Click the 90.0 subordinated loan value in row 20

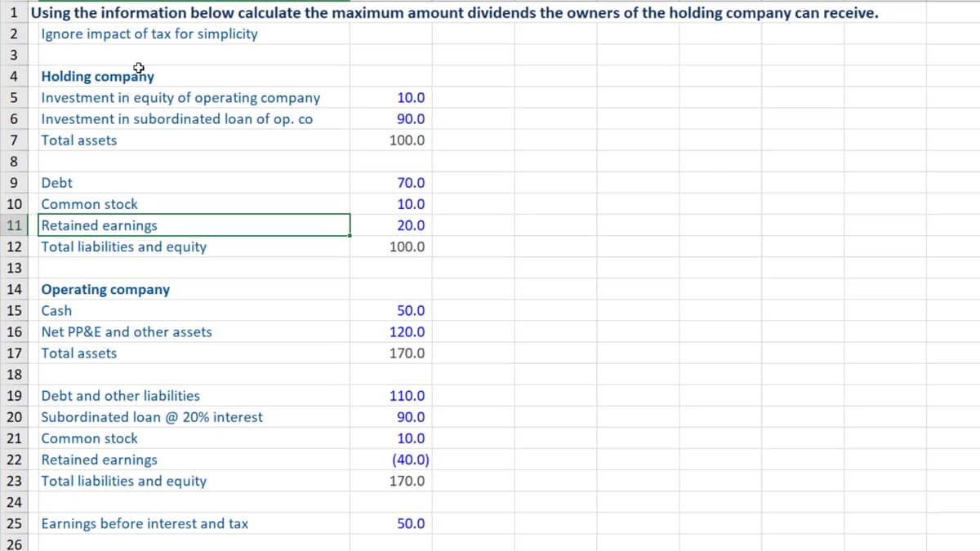tap(411, 417)
